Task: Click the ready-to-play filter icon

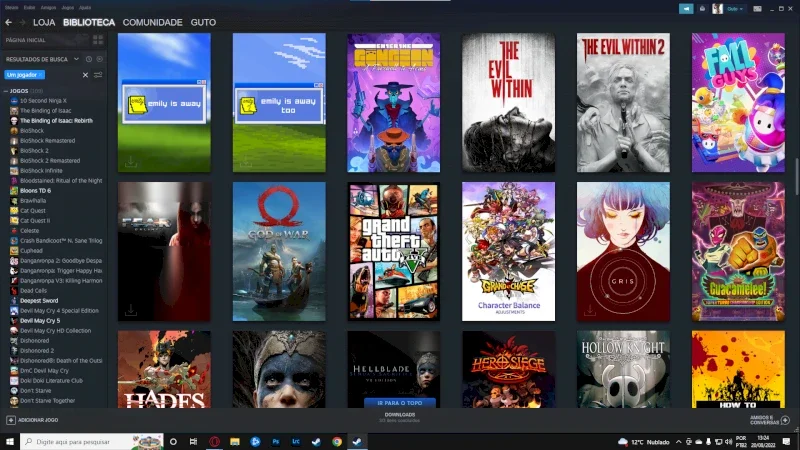Action: (99, 59)
